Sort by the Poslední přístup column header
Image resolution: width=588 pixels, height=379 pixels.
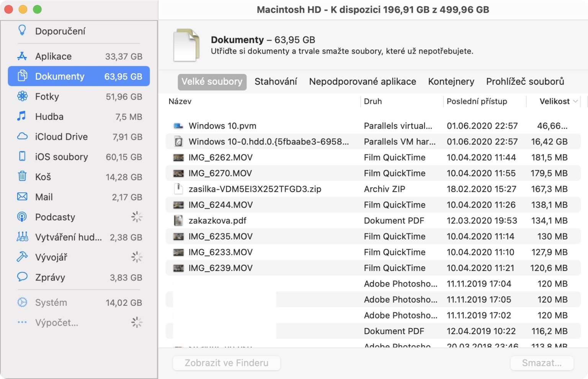477,101
